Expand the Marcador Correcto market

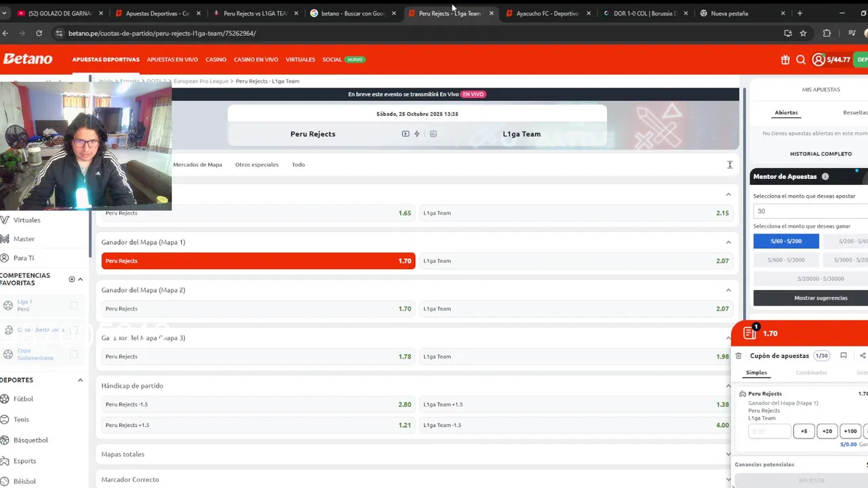728,479
